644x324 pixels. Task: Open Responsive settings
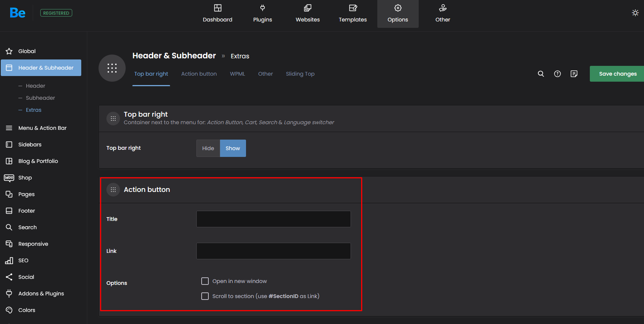pos(41,244)
